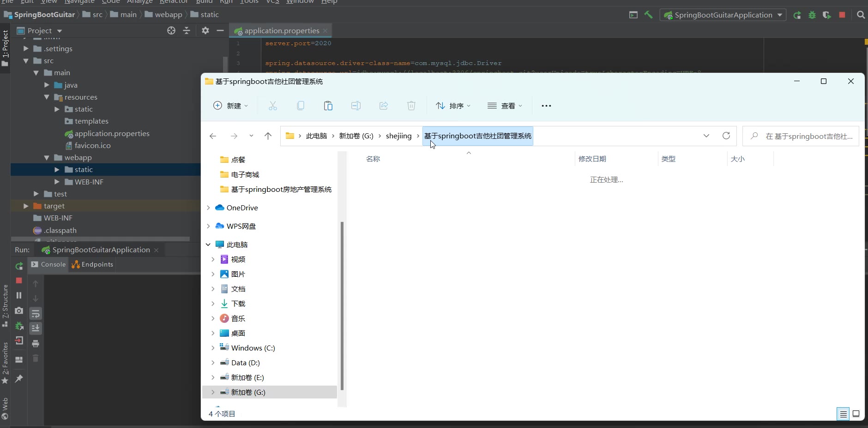Collapse the resources folder node

click(47, 97)
